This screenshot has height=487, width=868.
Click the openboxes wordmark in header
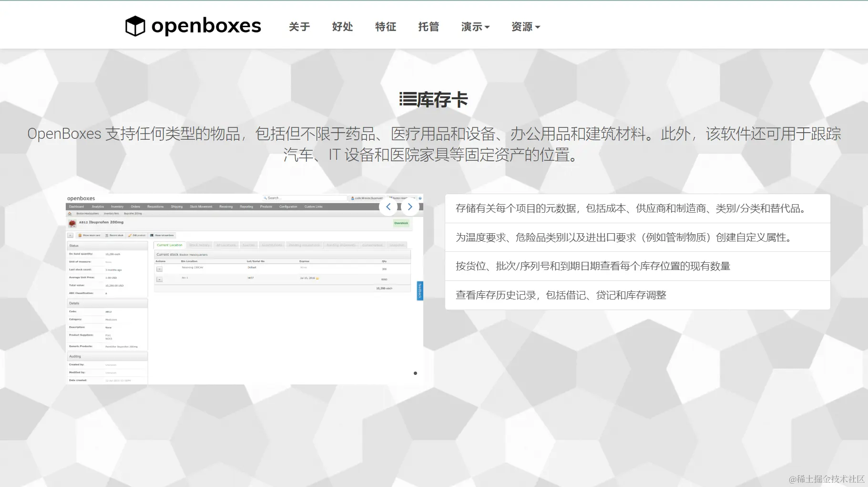[206, 26]
